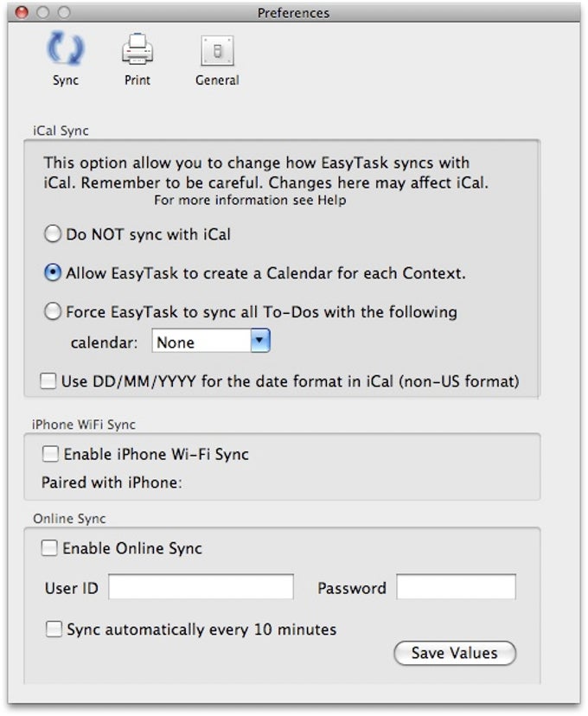Image resolution: width=588 pixels, height=716 pixels.
Task: Enable Online Sync
Action: pos(50,547)
